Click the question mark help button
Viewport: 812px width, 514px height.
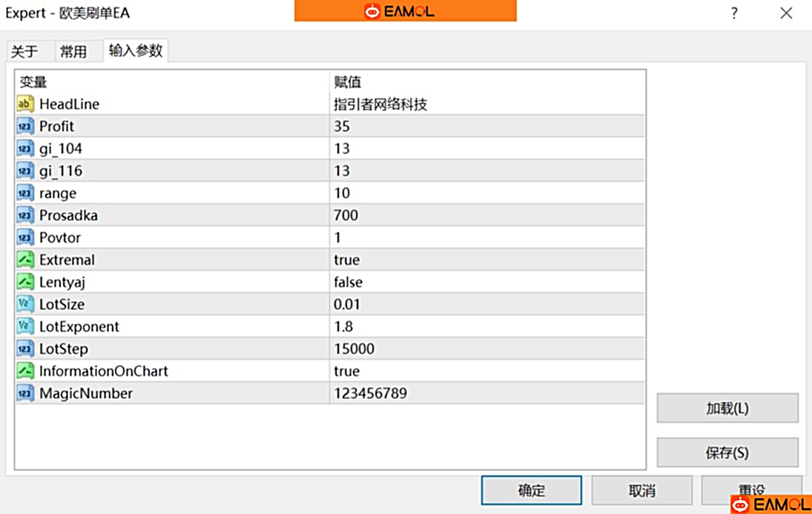click(x=734, y=13)
